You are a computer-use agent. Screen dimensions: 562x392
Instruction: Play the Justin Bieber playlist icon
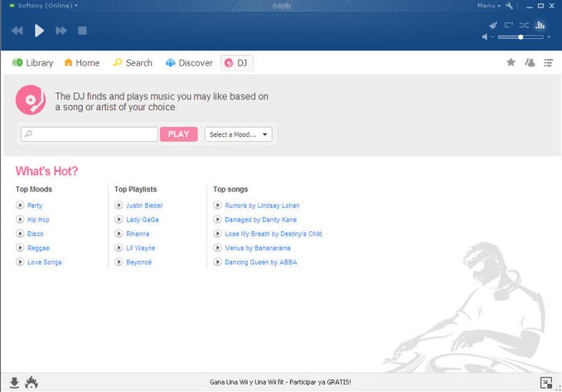[x=119, y=205]
